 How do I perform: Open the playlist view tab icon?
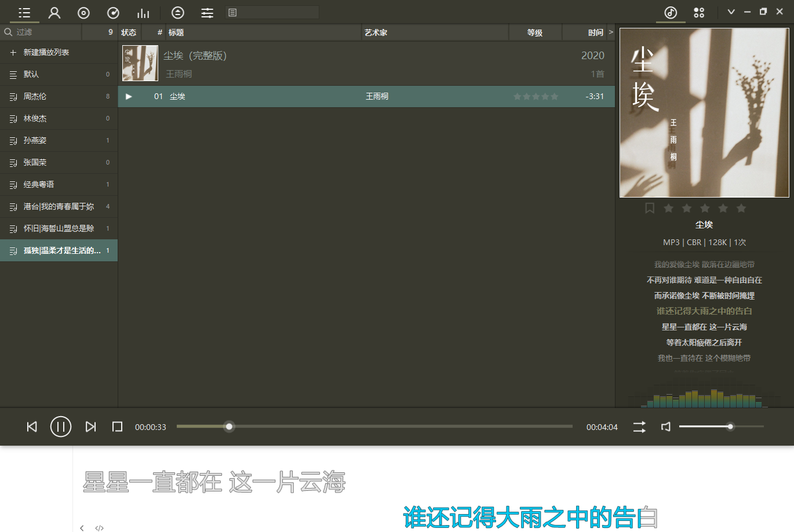click(x=24, y=13)
